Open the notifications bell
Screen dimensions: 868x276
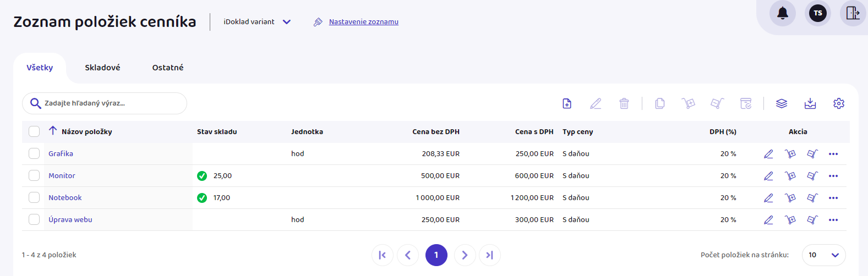pyautogui.click(x=782, y=13)
